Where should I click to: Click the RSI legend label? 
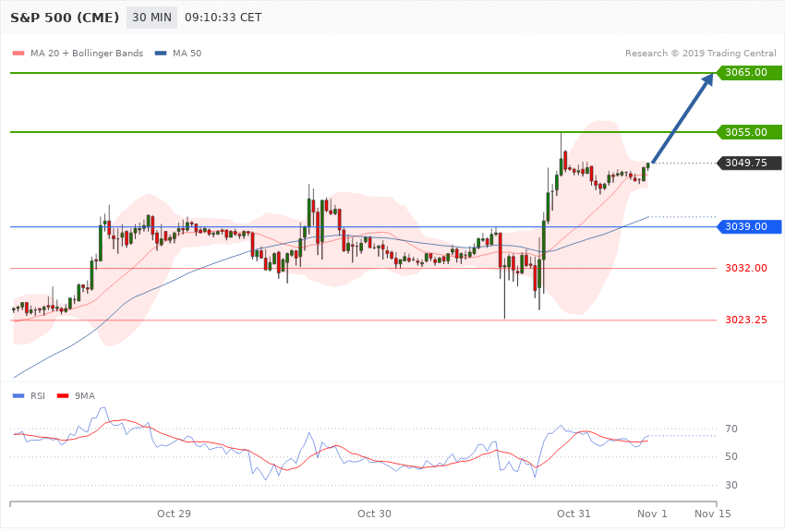click(38, 396)
